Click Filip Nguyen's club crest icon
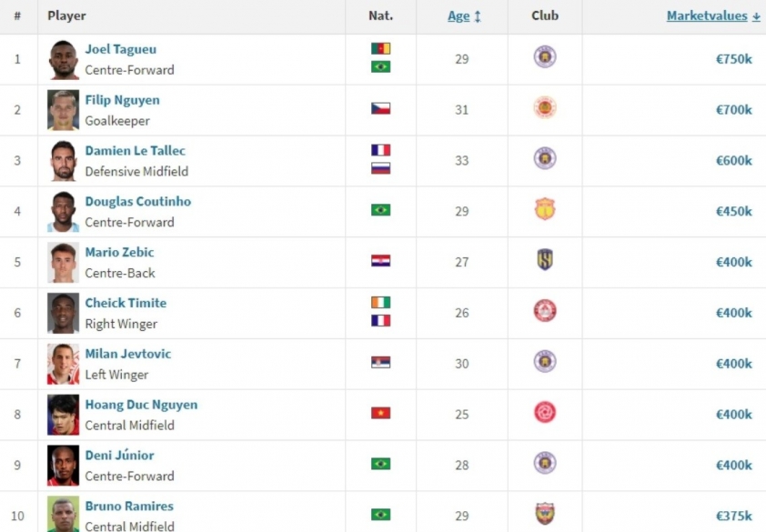Image resolution: width=766 pixels, height=532 pixels. [545, 108]
